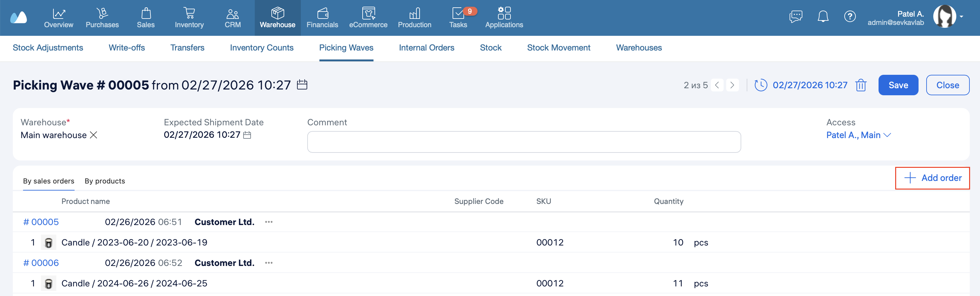Click the app logo icon
The width and height of the screenshot is (980, 296).
[19, 17]
